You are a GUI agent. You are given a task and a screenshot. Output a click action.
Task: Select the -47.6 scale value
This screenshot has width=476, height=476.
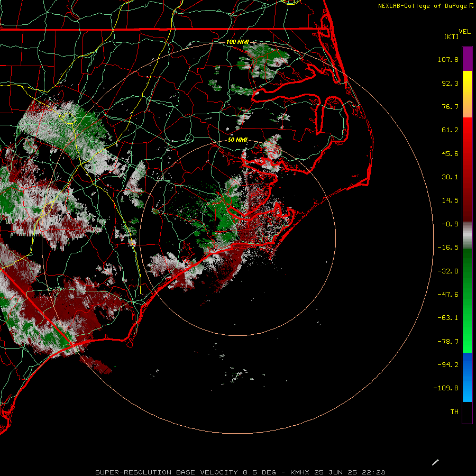tap(448, 295)
